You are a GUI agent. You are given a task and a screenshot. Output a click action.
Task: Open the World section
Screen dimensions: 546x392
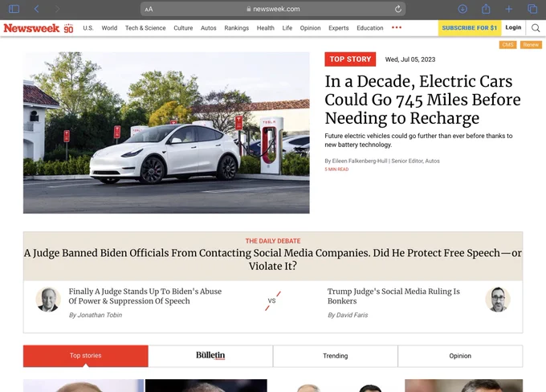point(109,28)
